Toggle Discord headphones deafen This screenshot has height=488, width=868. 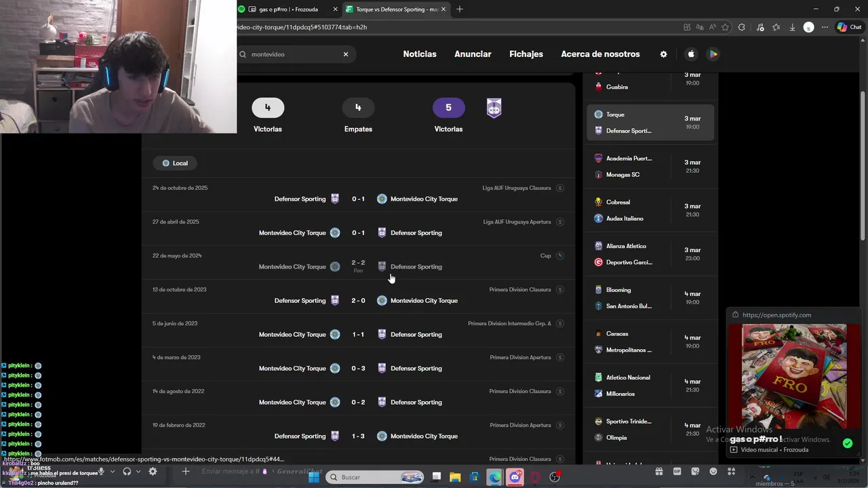tap(127, 471)
